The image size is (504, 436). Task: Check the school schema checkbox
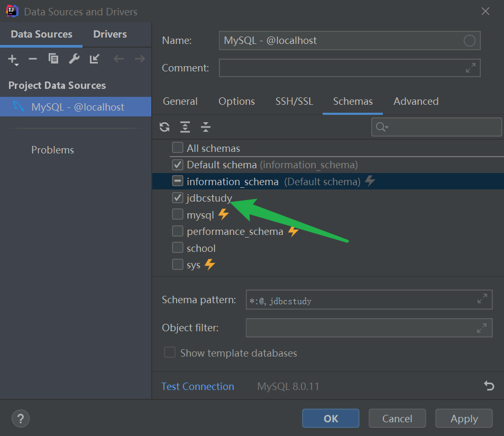click(177, 248)
